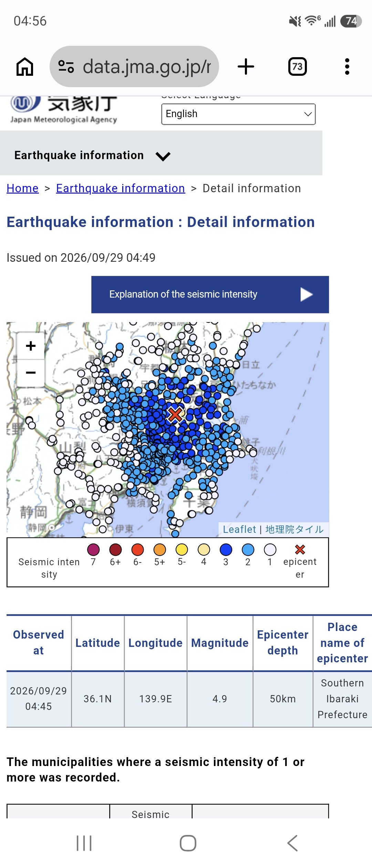Open a new tab with plus icon
The height and width of the screenshot is (868, 372).
246,66
